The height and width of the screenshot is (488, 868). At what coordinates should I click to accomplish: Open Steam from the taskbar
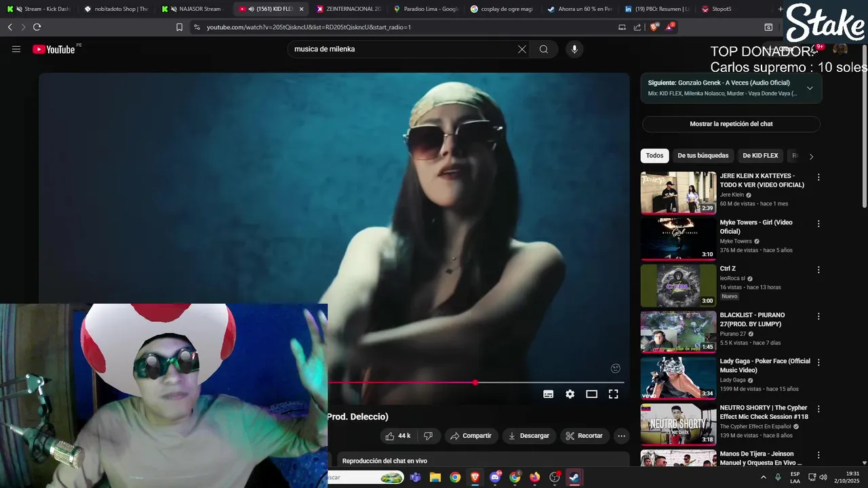574,477
